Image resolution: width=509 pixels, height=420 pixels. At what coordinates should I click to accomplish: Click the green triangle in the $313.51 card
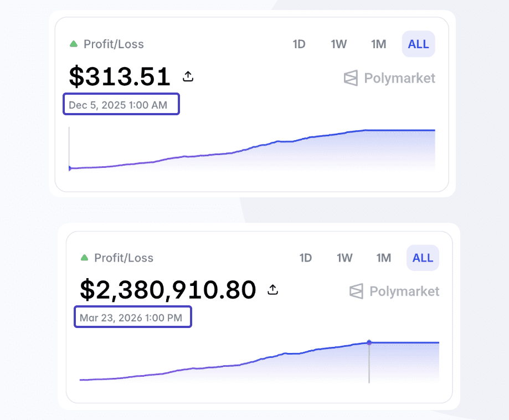(73, 44)
